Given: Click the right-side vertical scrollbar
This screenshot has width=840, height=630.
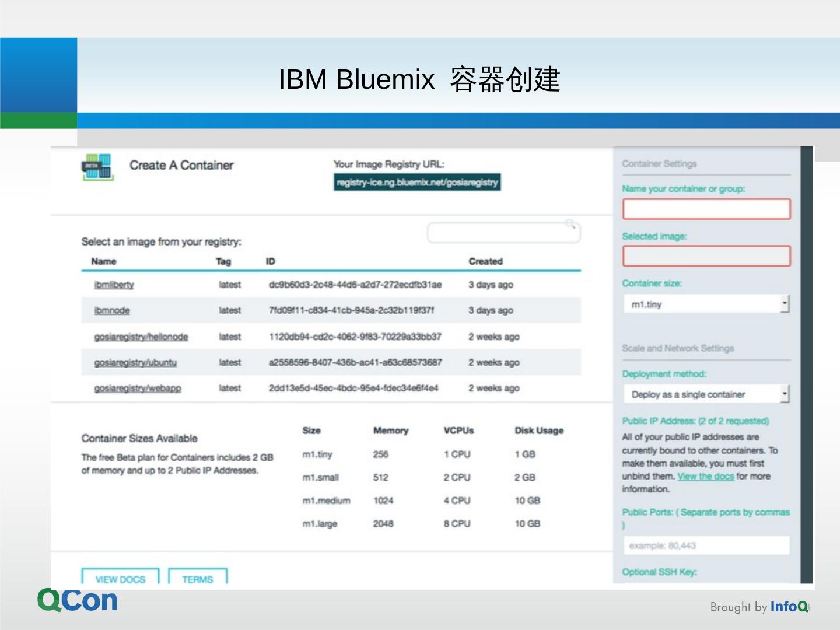Looking at the screenshot, I should coord(807,362).
